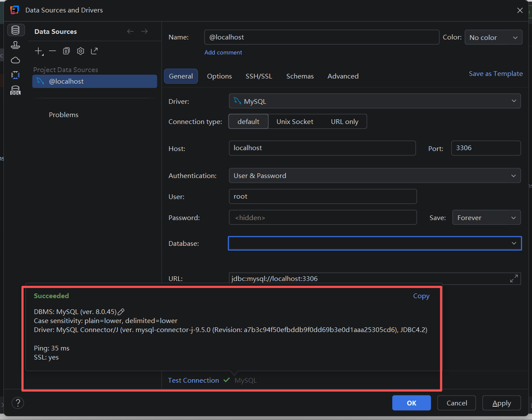Open the gear settings icon in Data Sources toolbar
Viewport: 532px width, 420px height.
point(80,51)
